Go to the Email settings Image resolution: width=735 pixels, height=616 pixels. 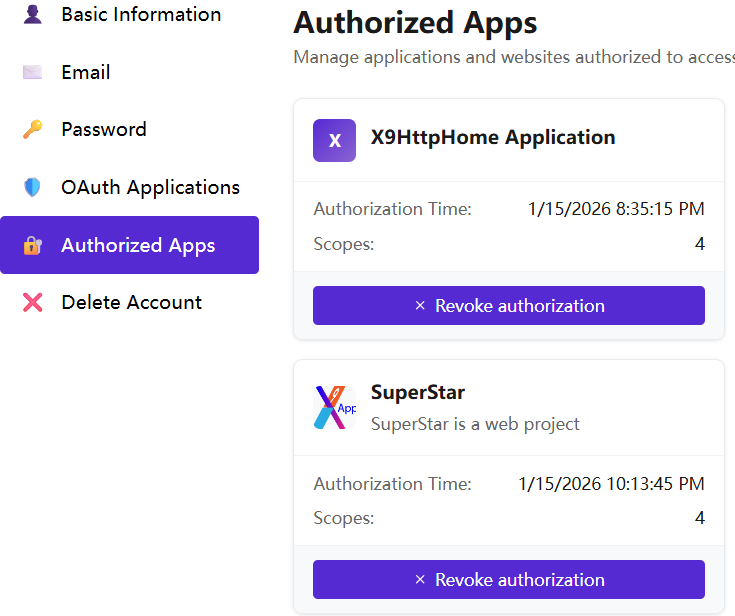click(129, 72)
